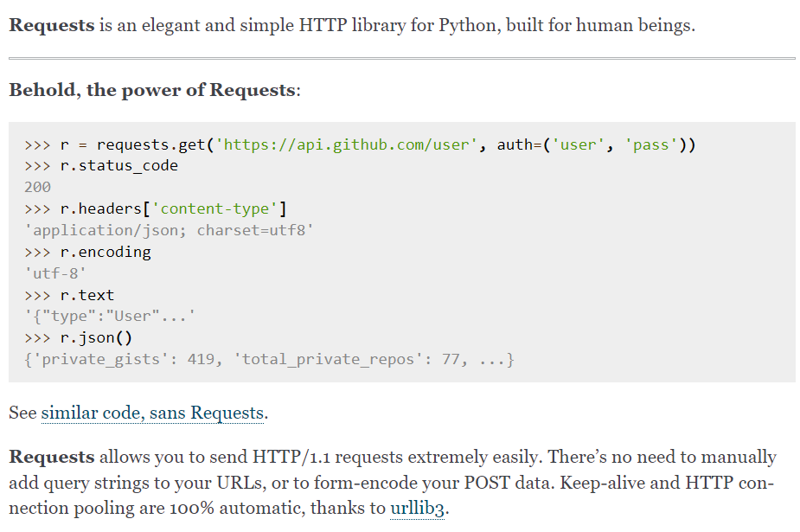Click the 'private_gists' dictionary output line
This screenshot has height=532, width=800.
(x=269, y=360)
